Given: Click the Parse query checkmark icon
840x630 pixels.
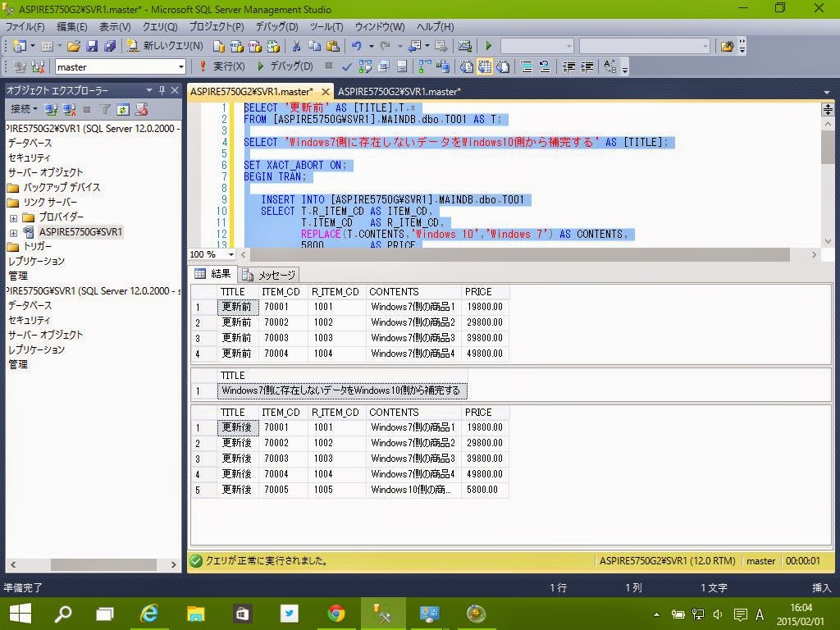Looking at the screenshot, I should click(347, 66).
